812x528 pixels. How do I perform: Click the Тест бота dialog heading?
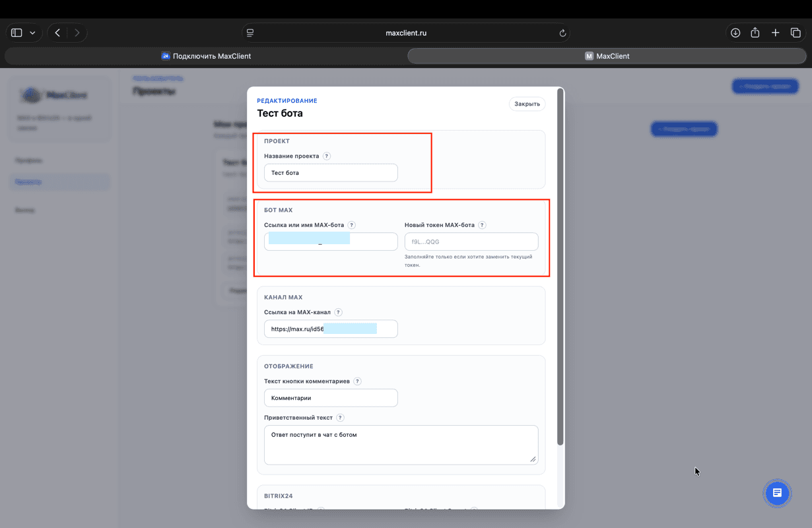[x=280, y=114]
